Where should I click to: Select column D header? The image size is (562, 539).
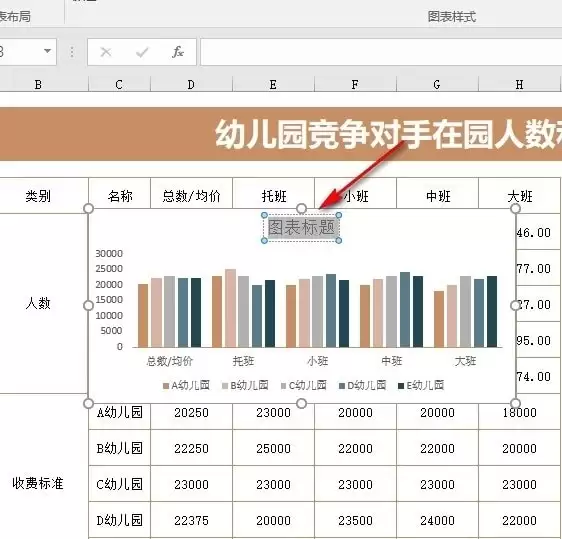[191, 85]
